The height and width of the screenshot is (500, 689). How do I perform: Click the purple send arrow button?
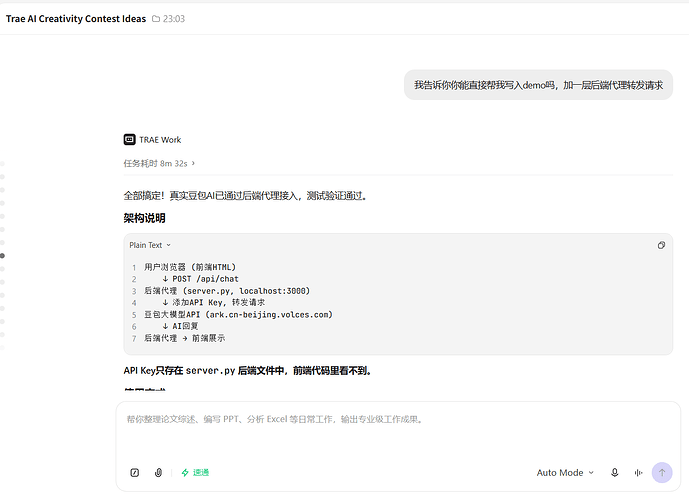(662, 473)
